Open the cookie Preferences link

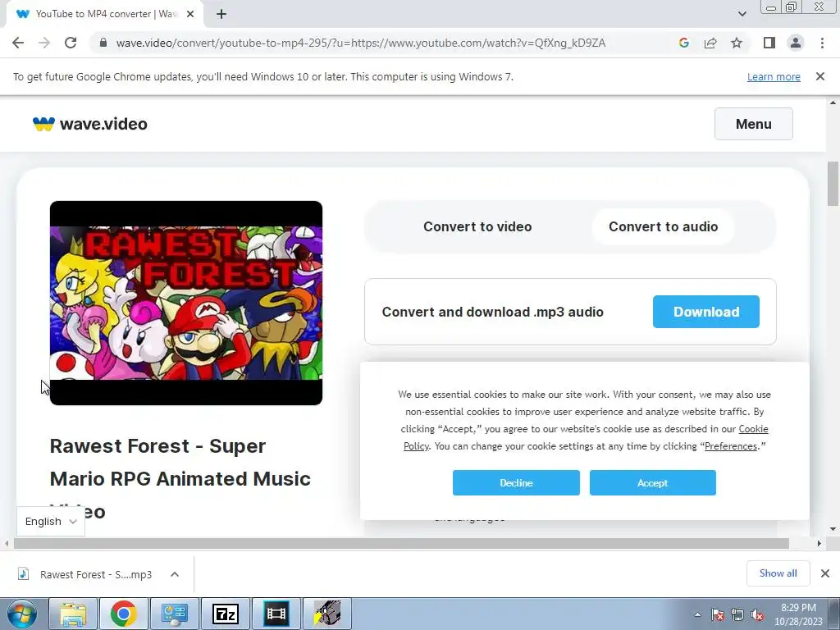[x=731, y=446]
